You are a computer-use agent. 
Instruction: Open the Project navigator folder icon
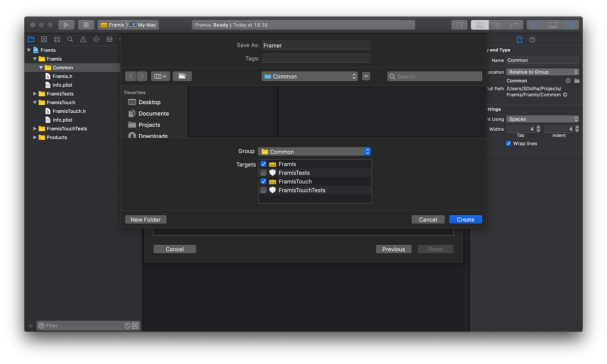point(31,39)
